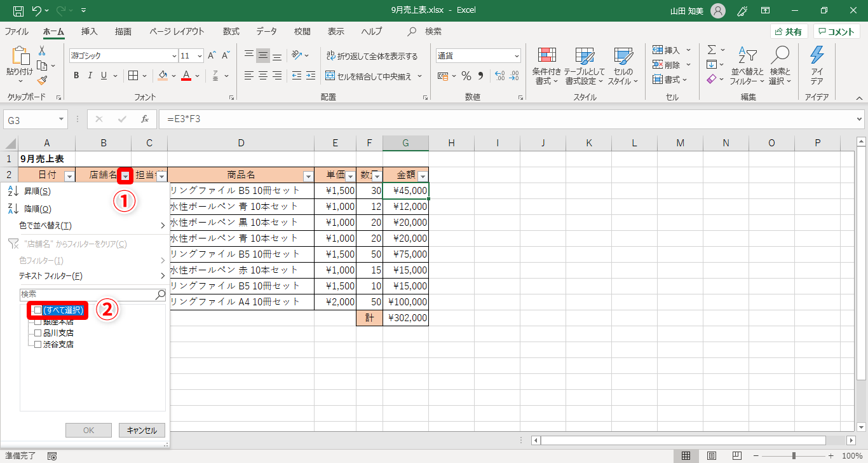Viewport: 868px width, 463px height.
Task: Open the font name dropdown (游ゴシック)
Action: coord(174,56)
